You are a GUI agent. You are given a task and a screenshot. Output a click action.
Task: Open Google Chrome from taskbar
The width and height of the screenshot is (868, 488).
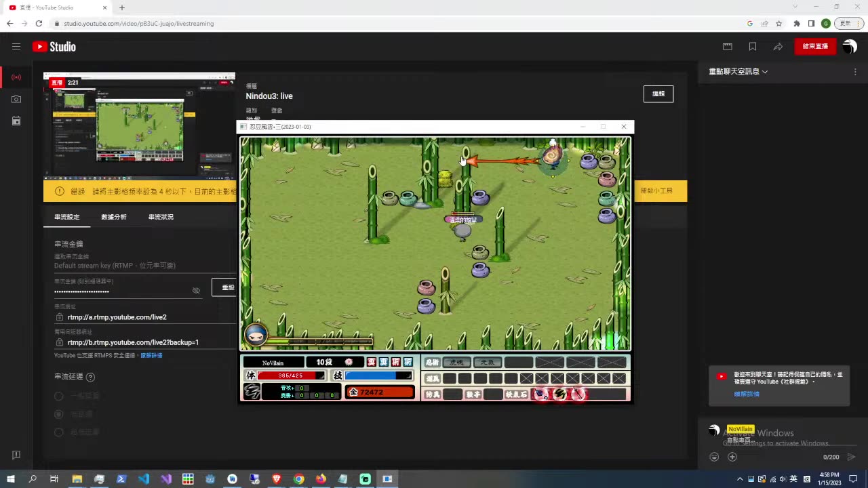(298, 479)
